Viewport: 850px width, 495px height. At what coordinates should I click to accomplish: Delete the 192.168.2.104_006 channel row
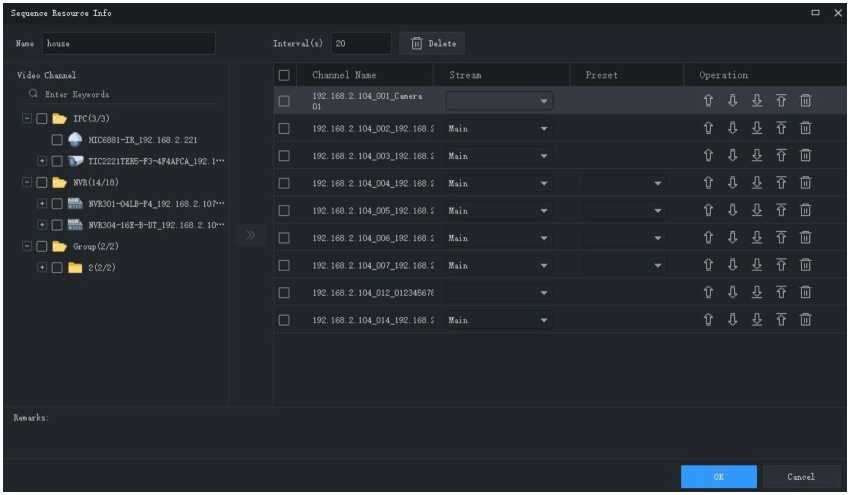806,238
